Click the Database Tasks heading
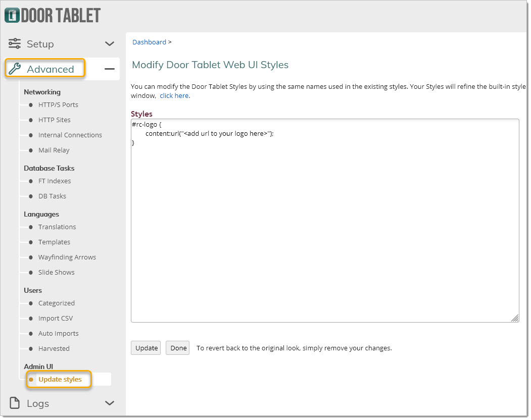Viewport: 531px width, 420px height. [x=49, y=168]
